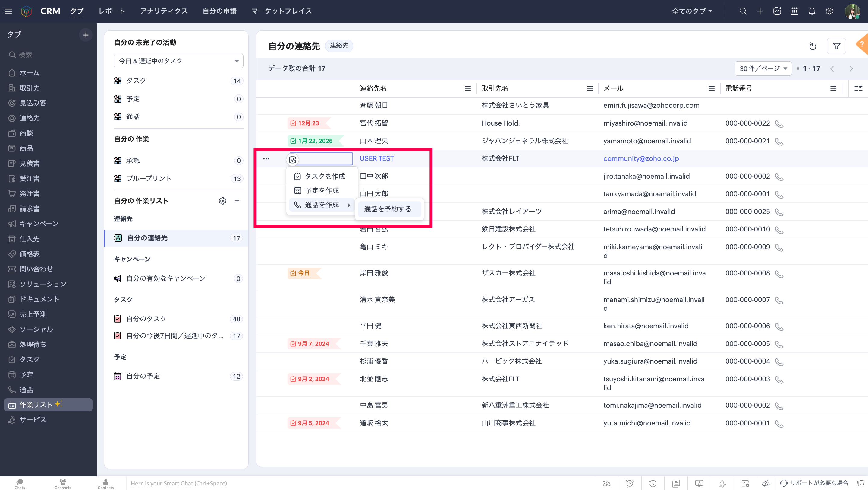Click the phone icon for 宮代 拓留

pos(779,124)
